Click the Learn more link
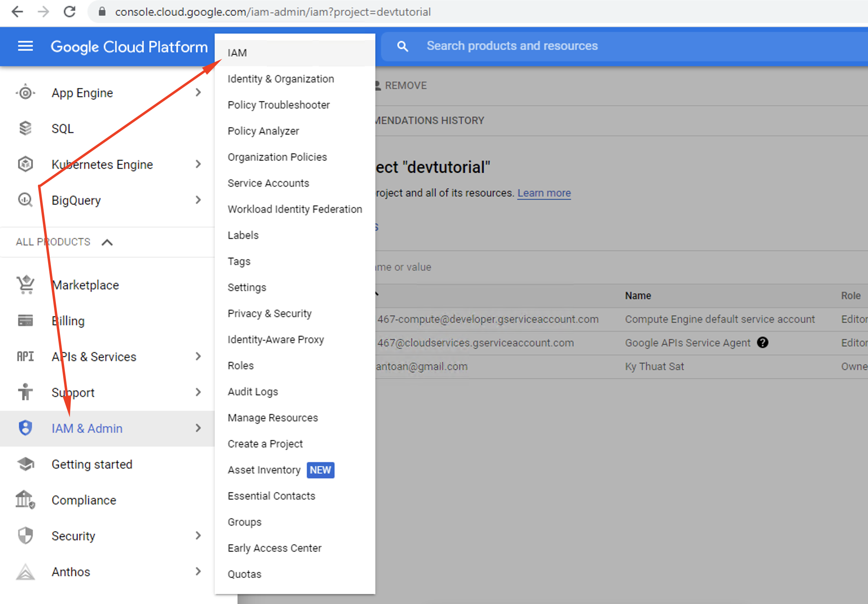Screen dimensions: 868x604 coord(544,193)
